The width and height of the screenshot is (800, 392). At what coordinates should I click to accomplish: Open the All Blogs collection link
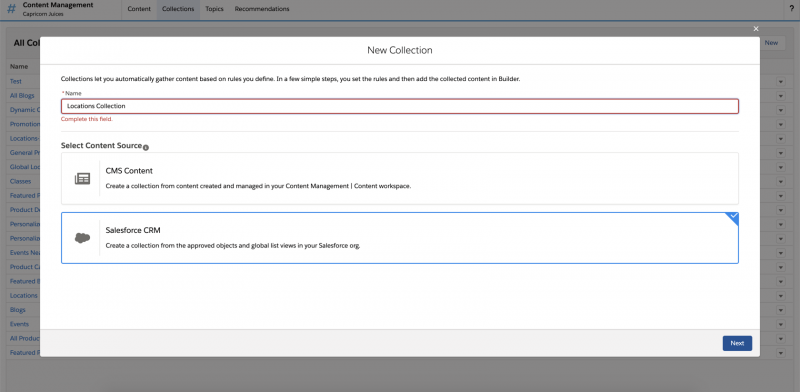pyautogui.click(x=22, y=95)
